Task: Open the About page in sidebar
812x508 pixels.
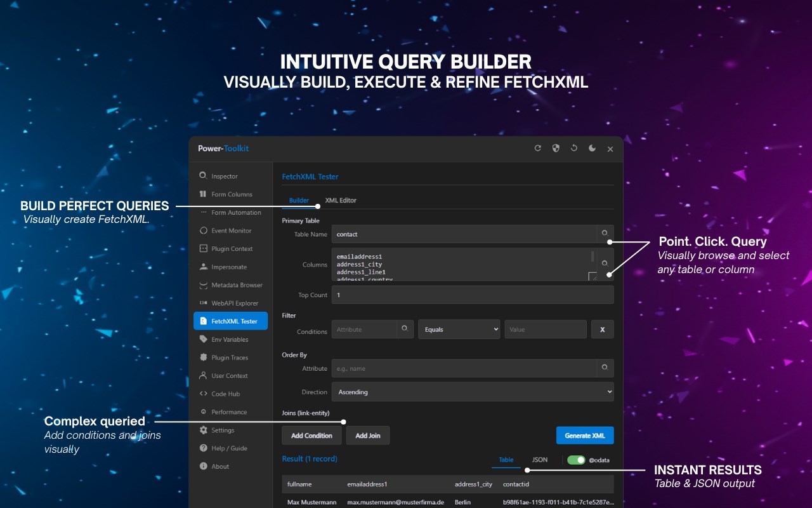Action: coord(230,466)
